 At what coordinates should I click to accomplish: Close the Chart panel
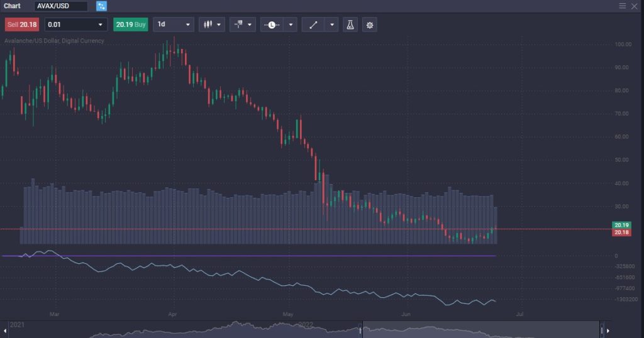coord(634,6)
